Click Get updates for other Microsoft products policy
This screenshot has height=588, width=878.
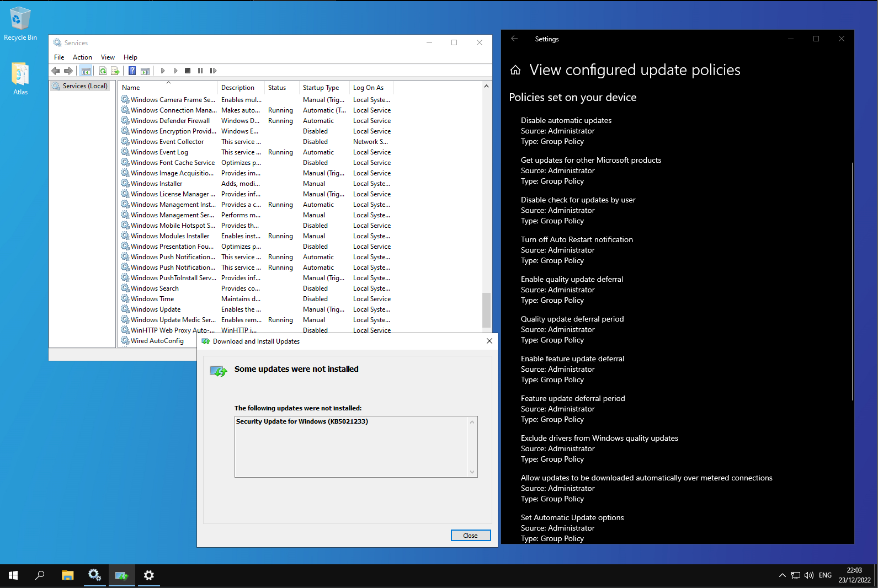(x=591, y=170)
